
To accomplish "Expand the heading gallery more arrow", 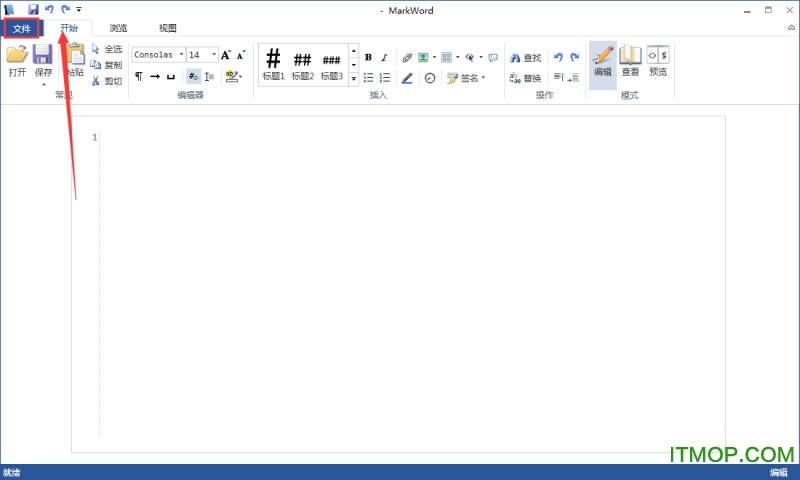I will click(354, 79).
